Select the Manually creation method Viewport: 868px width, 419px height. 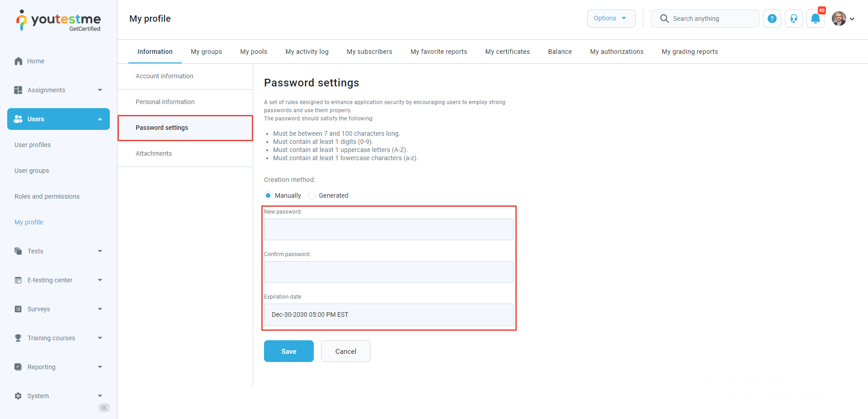pos(268,195)
